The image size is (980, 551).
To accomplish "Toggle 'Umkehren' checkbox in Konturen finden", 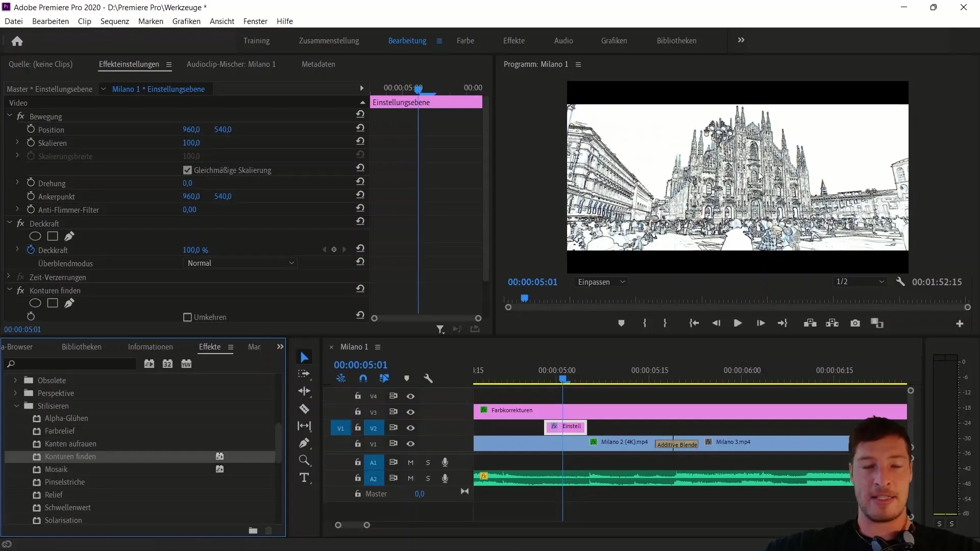I will [188, 317].
